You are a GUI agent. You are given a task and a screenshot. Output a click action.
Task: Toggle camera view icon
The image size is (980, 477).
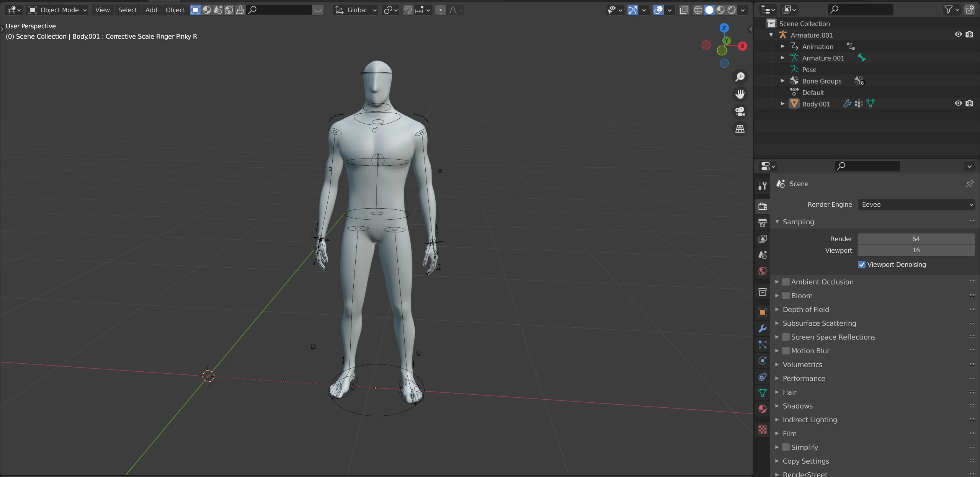740,111
